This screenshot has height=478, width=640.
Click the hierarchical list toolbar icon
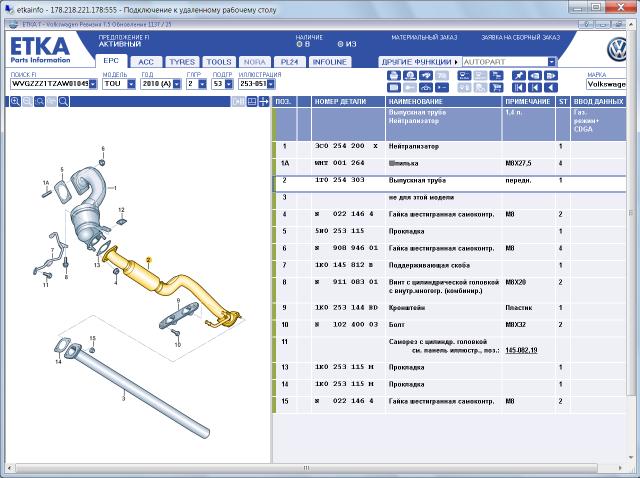pyautogui.click(x=497, y=76)
